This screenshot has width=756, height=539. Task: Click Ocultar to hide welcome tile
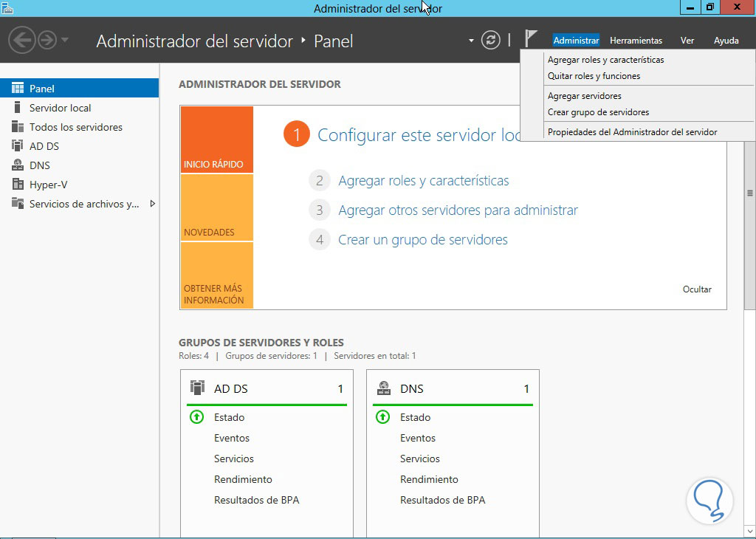[697, 289]
